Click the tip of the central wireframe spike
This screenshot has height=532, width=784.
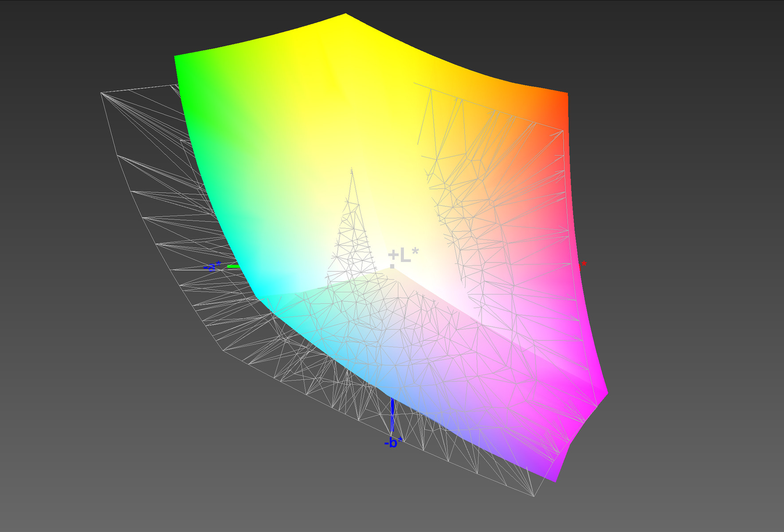pyautogui.click(x=352, y=169)
